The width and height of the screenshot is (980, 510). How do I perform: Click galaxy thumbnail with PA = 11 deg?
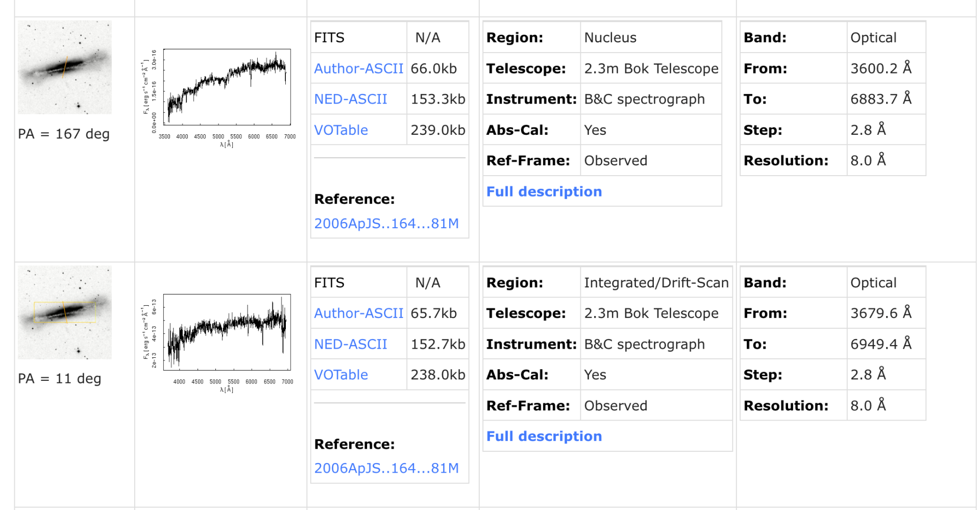point(65,312)
